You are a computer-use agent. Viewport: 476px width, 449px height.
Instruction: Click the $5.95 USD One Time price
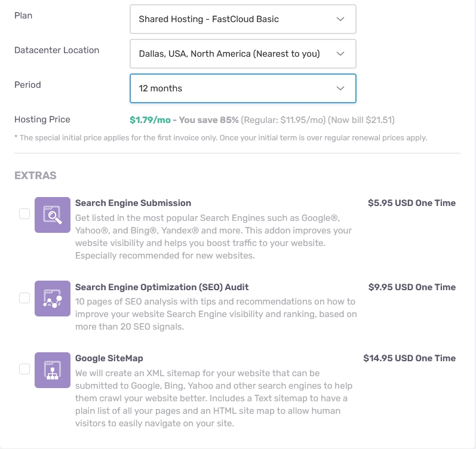coord(411,203)
